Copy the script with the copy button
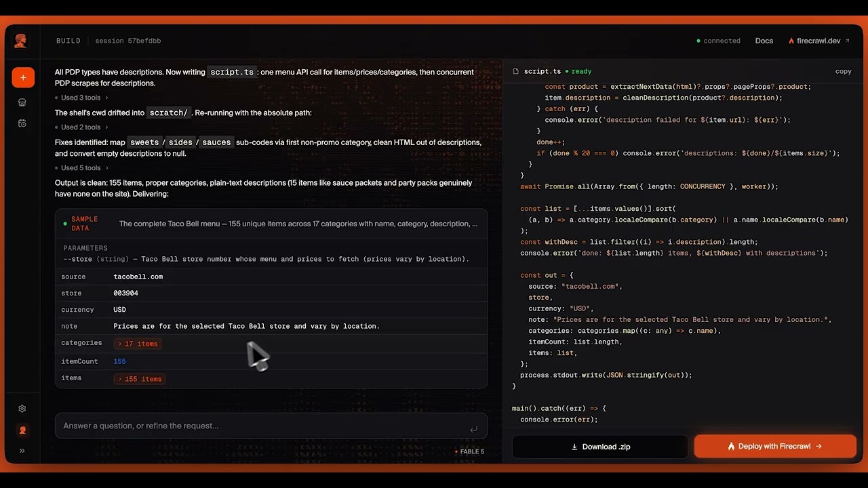 843,71
